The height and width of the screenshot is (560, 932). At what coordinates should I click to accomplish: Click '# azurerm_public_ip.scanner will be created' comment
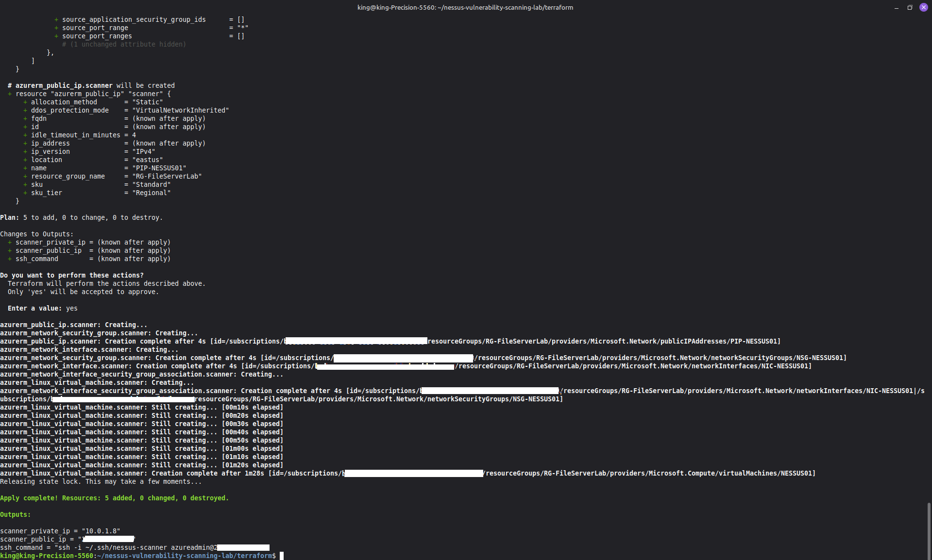point(91,85)
